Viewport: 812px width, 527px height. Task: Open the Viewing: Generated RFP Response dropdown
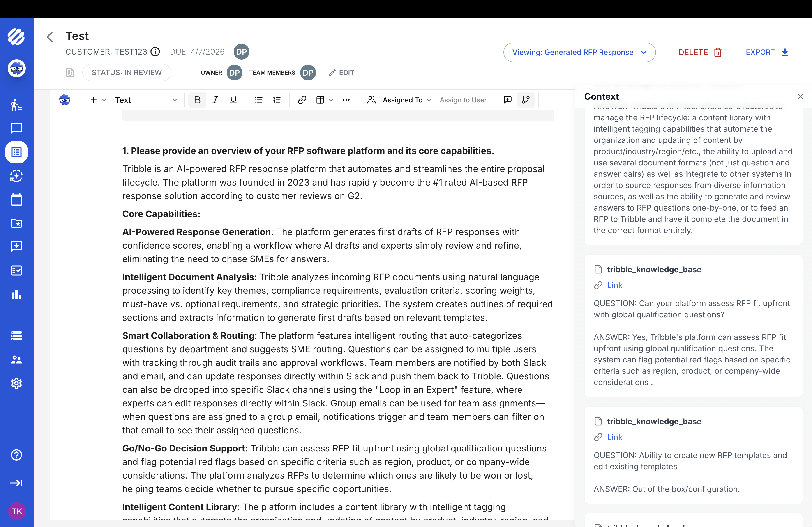click(x=579, y=52)
